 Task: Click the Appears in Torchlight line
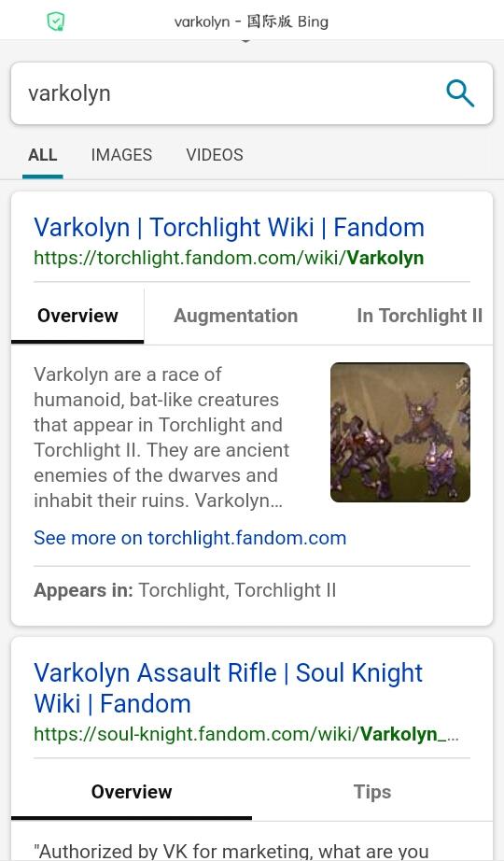click(x=185, y=590)
